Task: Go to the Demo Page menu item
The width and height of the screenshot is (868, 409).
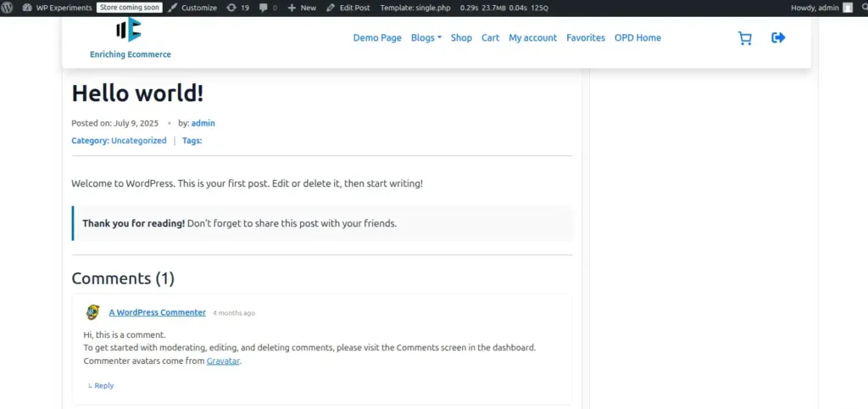Action: point(377,37)
